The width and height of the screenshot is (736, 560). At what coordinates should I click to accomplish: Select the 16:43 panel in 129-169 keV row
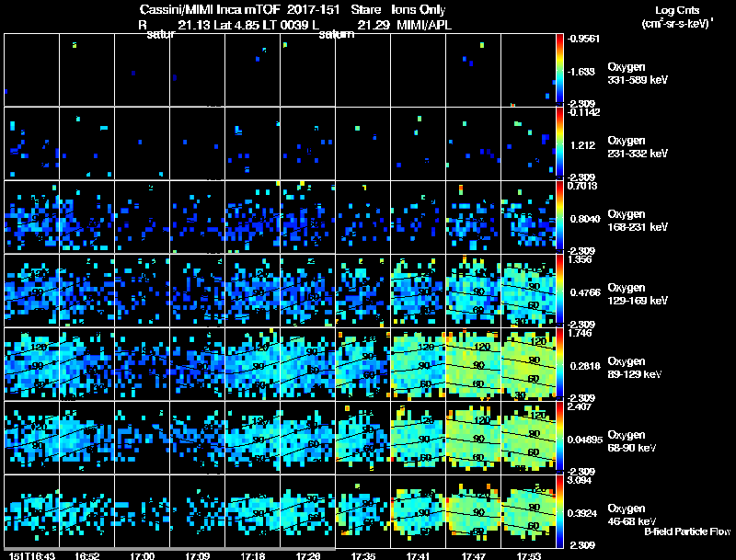[32, 291]
